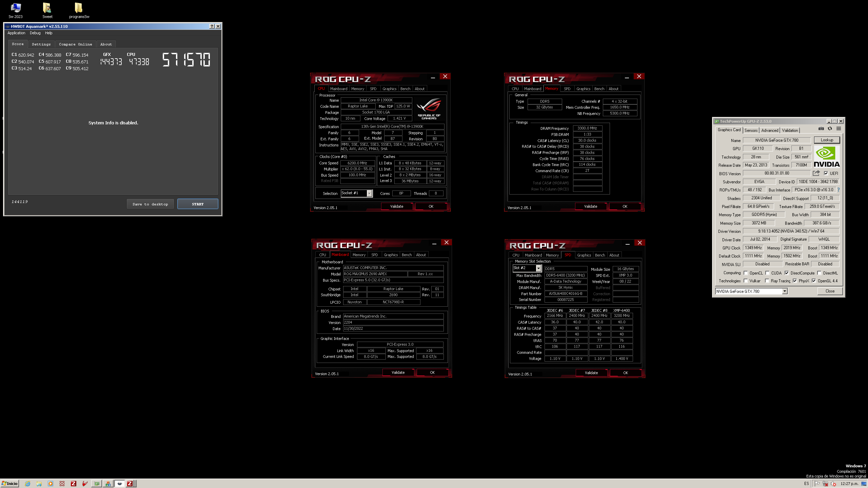Open the Sweet folder on the desktop
The image size is (868, 488).
point(47,11)
